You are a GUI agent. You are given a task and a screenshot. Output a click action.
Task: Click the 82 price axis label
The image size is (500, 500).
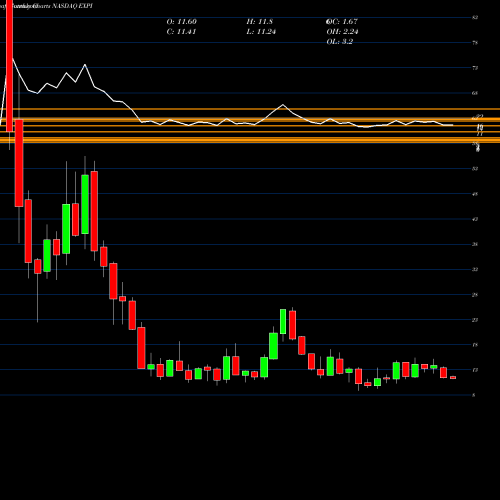[475, 17]
